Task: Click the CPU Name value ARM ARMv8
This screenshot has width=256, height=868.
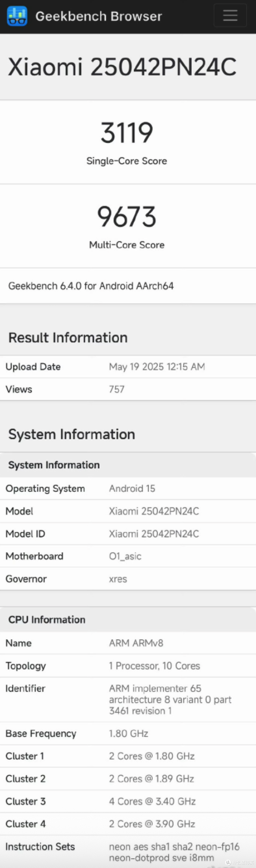Action: point(136,643)
